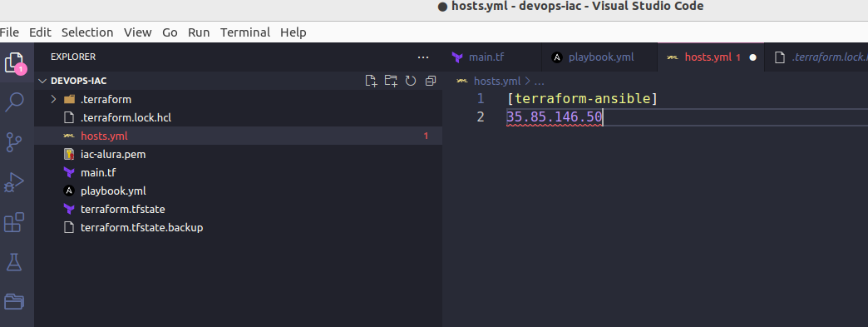Open playbook.yml in the file tree
This screenshot has width=868, height=327.
coord(238,191)
